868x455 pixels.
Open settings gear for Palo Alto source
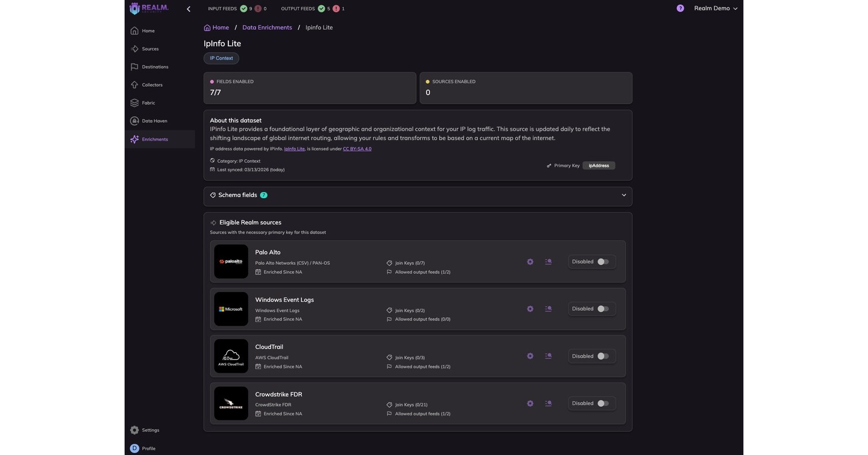coord(530,261)
